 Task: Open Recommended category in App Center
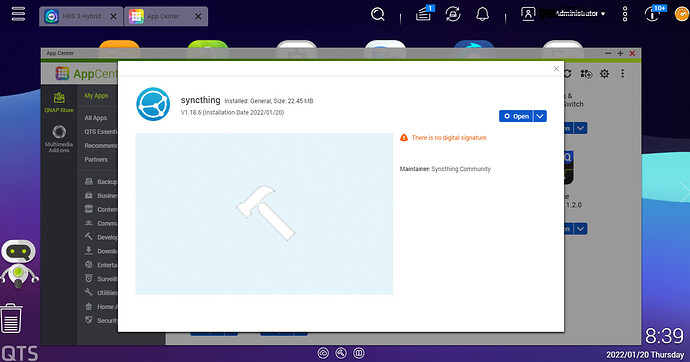tap(101, 146)
